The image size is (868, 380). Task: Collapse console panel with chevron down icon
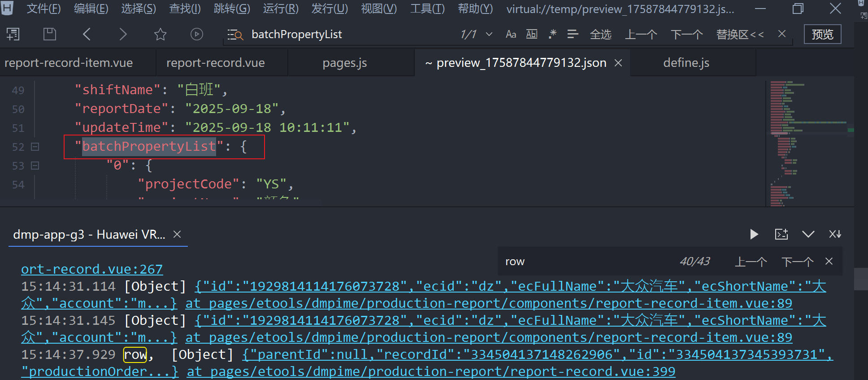click(x=808, y=234)
